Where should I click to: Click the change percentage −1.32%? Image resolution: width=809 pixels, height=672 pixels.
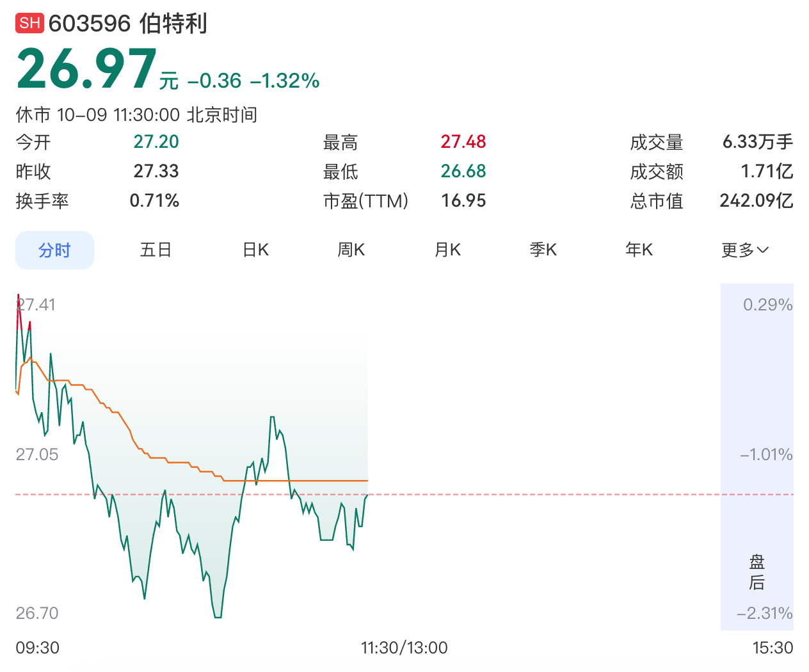point(285,81)
